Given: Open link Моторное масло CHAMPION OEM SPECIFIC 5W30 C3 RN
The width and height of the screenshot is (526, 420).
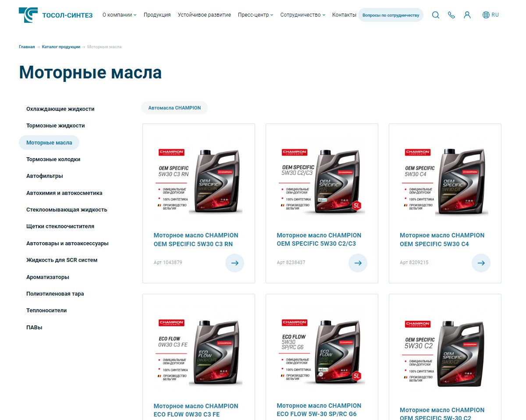Looking at the screenshot, I should point(196,240).
